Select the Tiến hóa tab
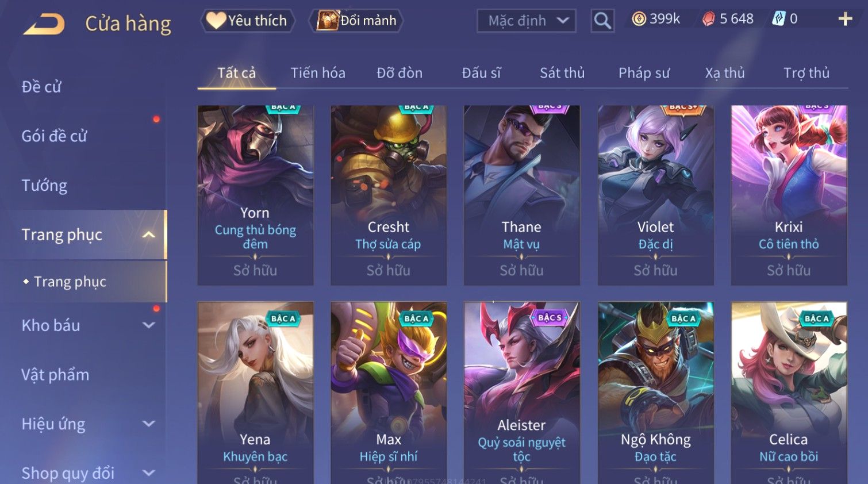The image size is (868, 484). [x=318, y=73]
